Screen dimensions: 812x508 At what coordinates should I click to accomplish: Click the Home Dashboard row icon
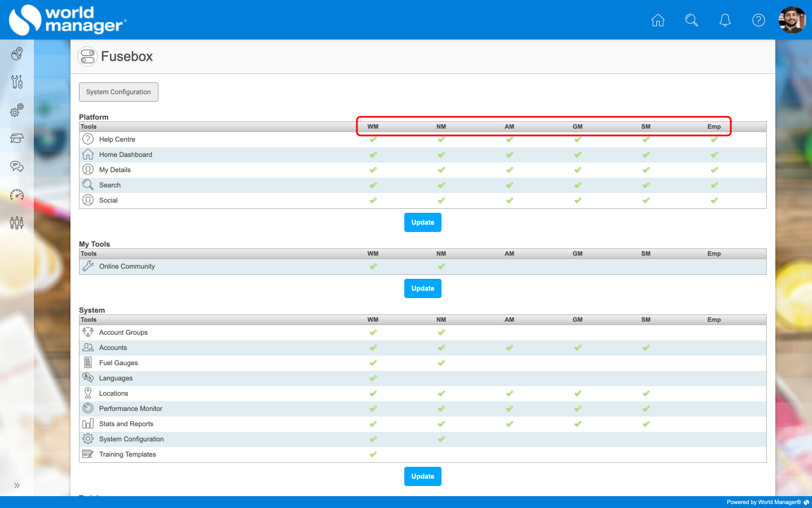pos(88,155)
